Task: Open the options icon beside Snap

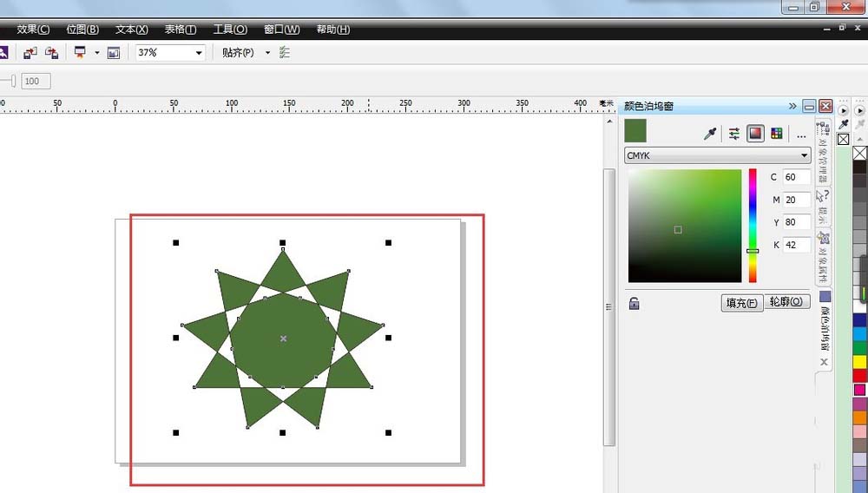Action: tap(285, 53)
